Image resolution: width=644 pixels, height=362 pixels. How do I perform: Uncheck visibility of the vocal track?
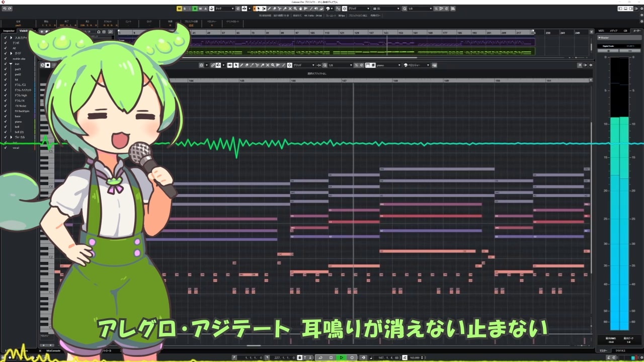pyautogui.click(x=5, y=148)
